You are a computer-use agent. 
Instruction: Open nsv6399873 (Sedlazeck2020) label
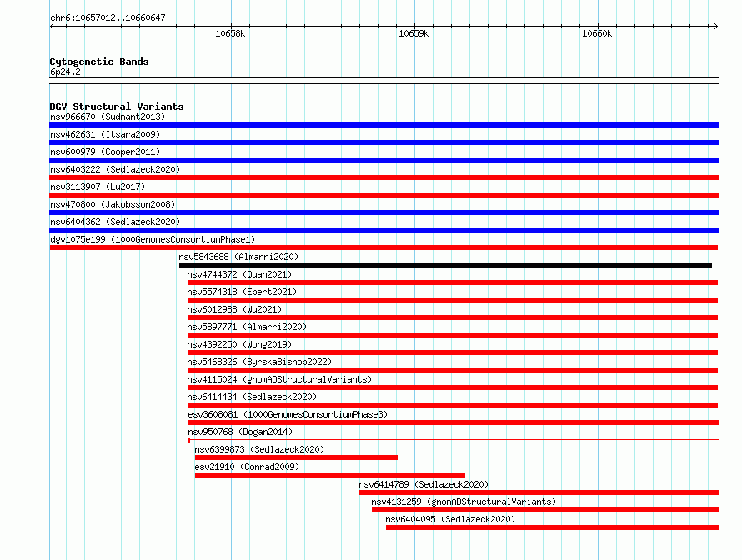[x=259, y=449]
